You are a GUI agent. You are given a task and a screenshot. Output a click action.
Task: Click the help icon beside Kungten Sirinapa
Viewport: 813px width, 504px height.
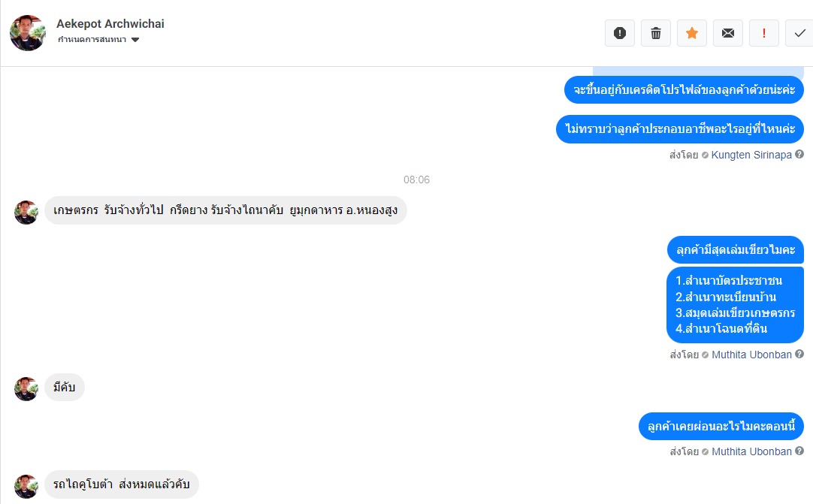click(799, 154)
